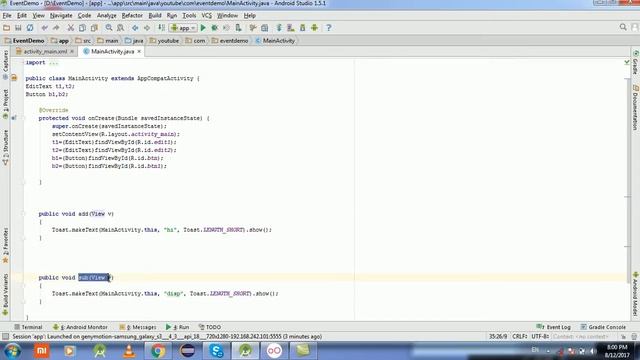Click the Cut scissors icon
The width and height of the screenshot is (640, 360).
click(x=71, y=28)
